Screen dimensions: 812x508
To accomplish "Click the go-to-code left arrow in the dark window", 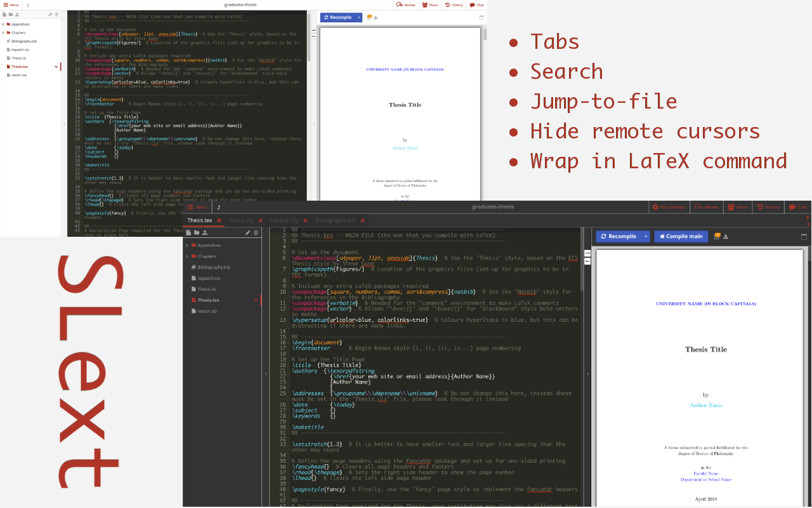I will 587,261.
